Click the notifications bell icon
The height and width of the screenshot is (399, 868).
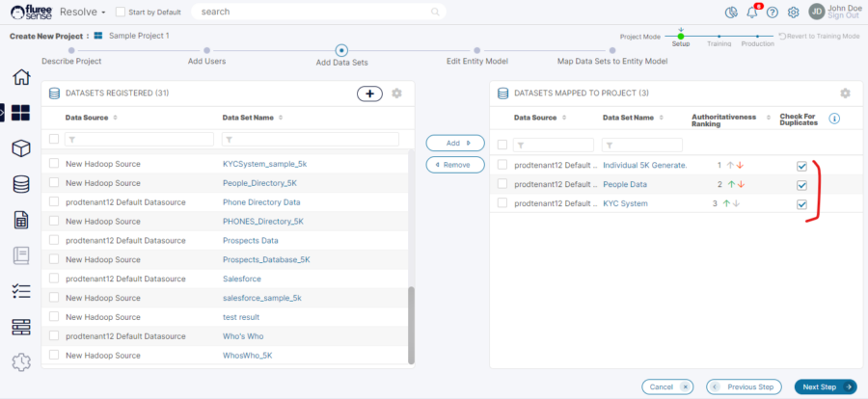tap(752, 13)
